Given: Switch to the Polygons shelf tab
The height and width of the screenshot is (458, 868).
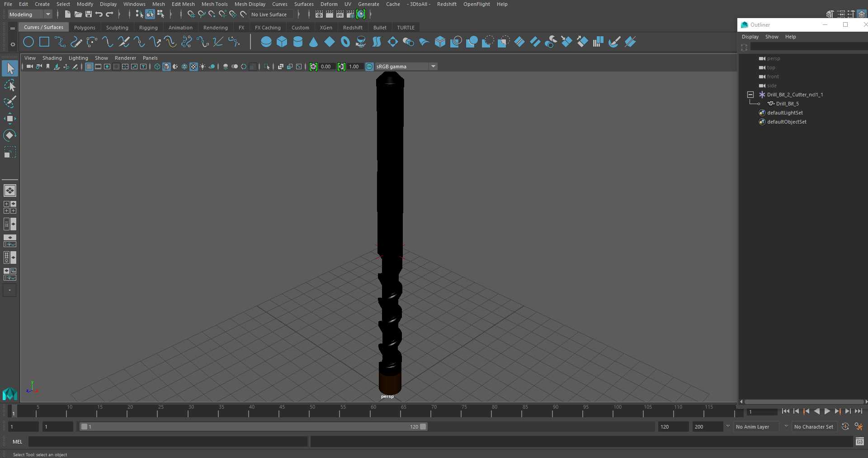Looking at the screenshot, I should 85,28.
